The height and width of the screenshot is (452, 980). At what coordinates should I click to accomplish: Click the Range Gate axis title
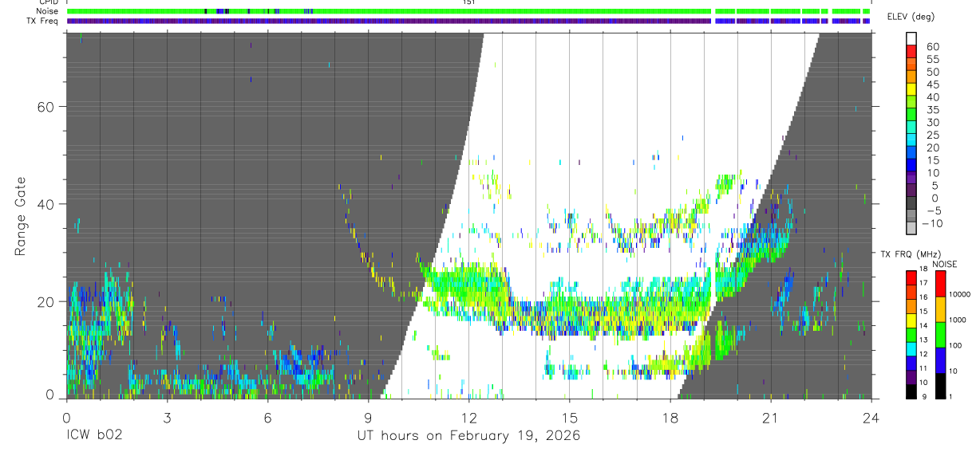(20, 216)
